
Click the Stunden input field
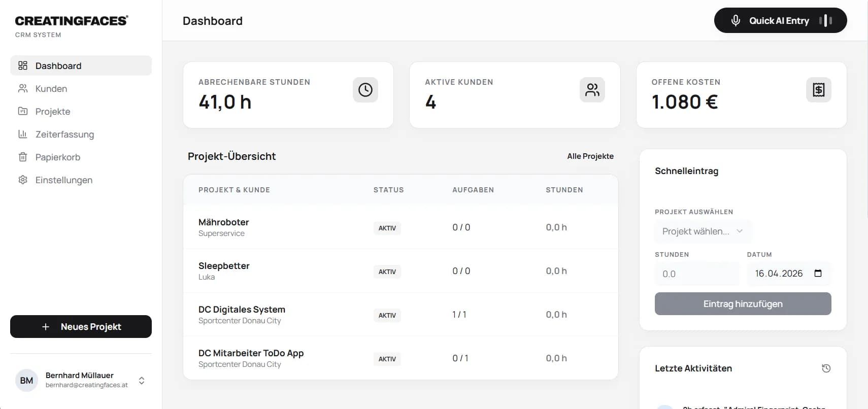(697, 274)
